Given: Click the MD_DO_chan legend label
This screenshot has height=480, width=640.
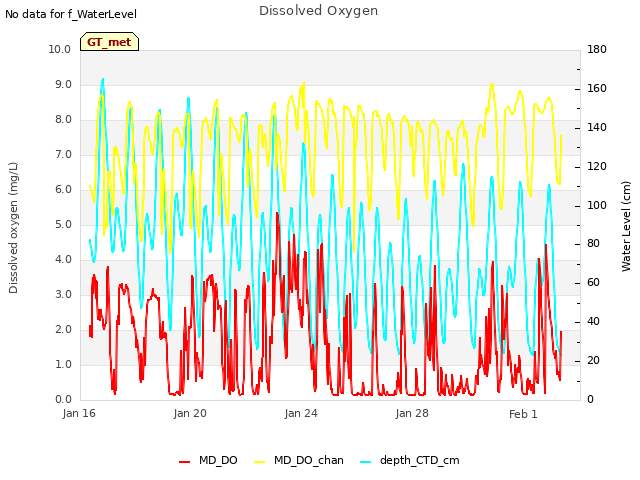Looking at the screenshot, I should (x=309, y=460).
